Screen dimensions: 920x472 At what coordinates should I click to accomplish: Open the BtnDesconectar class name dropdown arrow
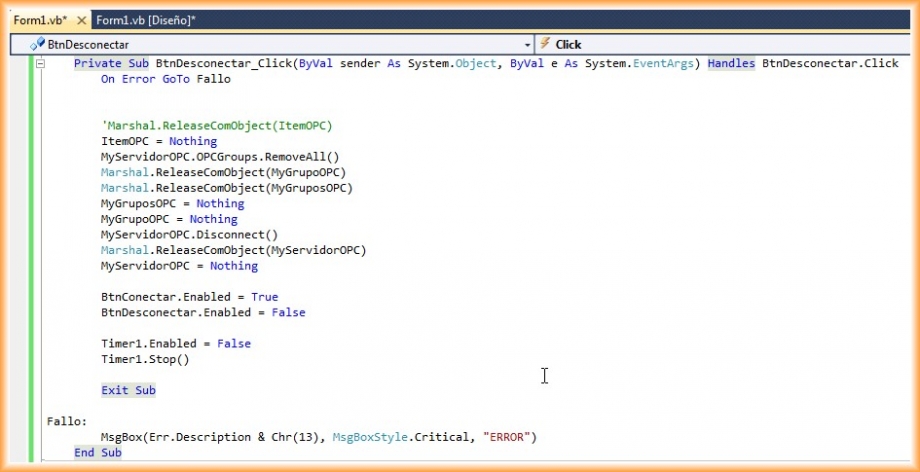click(x=527, y=44)
